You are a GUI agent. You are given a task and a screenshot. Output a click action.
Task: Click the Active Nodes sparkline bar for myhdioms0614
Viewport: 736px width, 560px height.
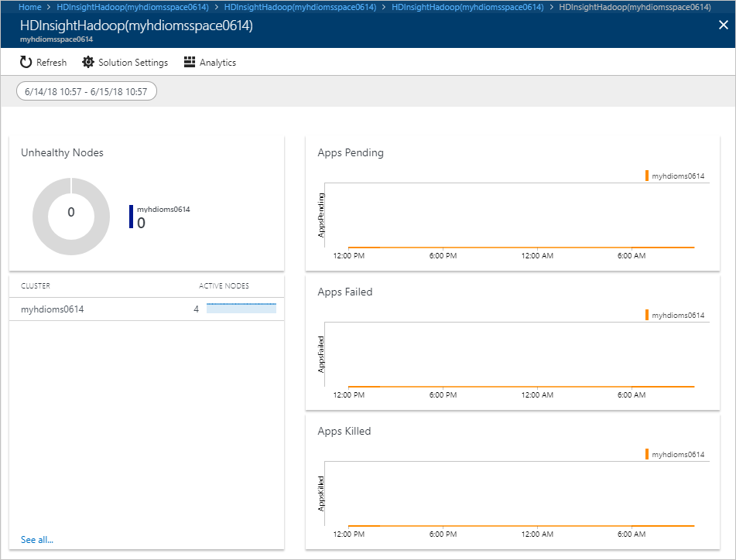coord(241,308)
